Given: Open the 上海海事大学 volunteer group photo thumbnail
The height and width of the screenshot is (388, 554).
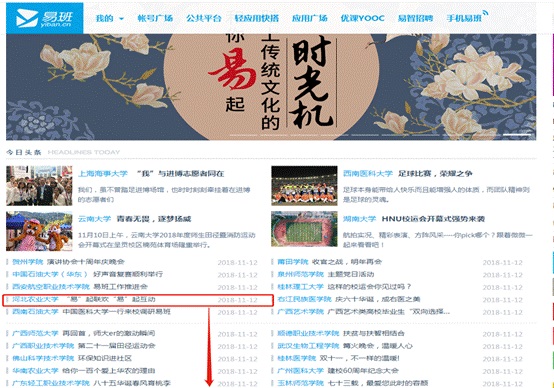Looking at the screenshot, I should coord(39,186).
